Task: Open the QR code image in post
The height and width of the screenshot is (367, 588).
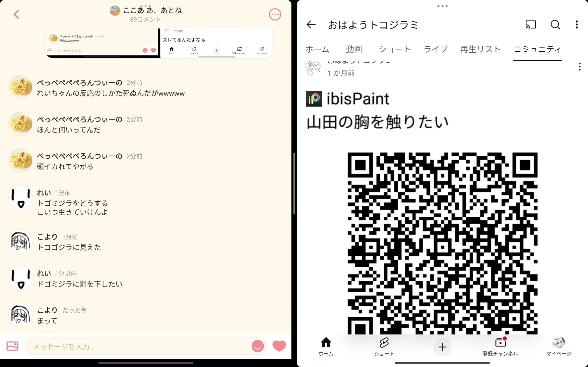Action: point(442,243)
